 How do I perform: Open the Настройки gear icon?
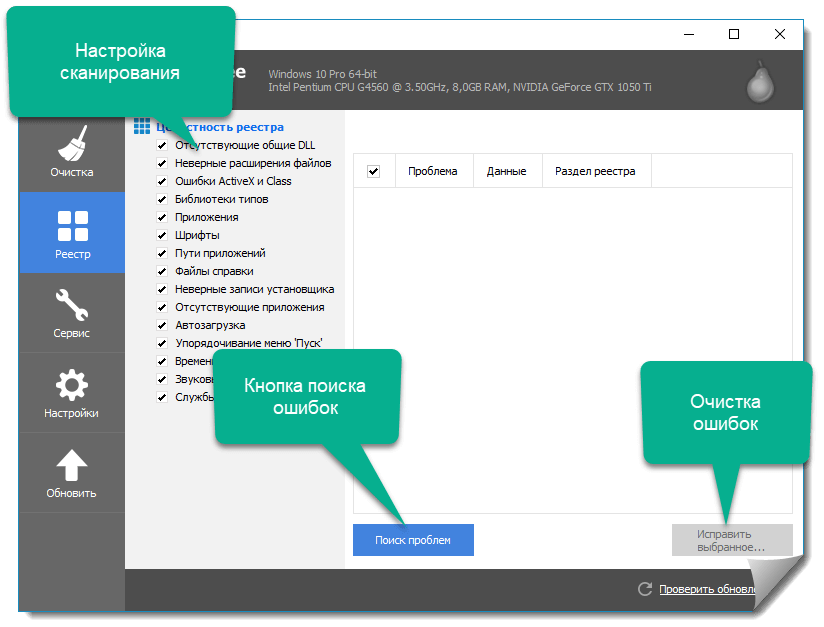pos(72,385)
